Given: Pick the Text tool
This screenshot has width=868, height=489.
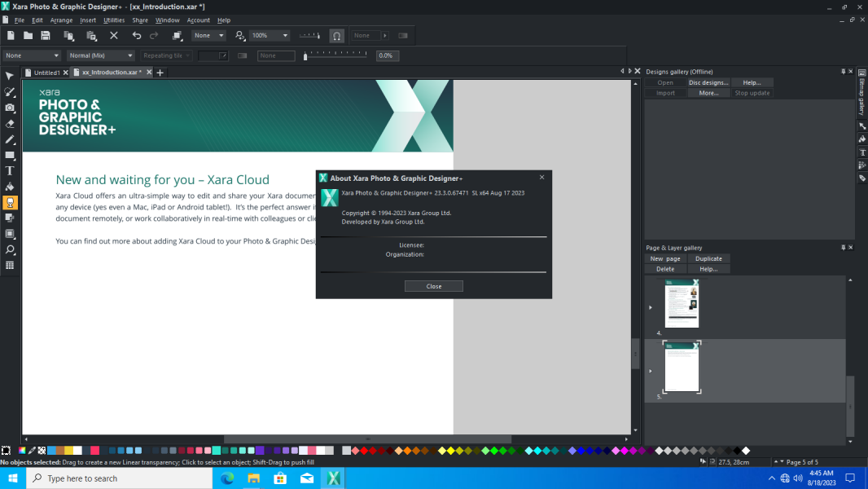Looking at the screenshot, I should coord(10,171).
